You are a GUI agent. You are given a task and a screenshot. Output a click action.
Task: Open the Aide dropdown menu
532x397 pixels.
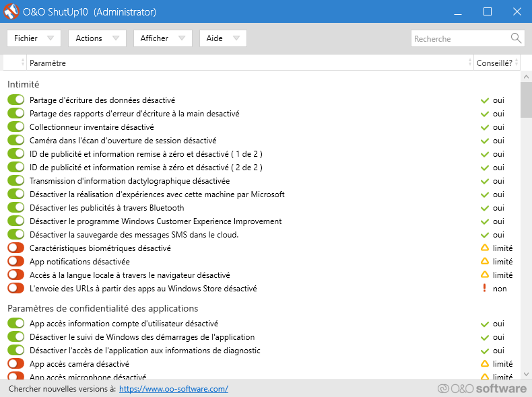pos(223,38)
